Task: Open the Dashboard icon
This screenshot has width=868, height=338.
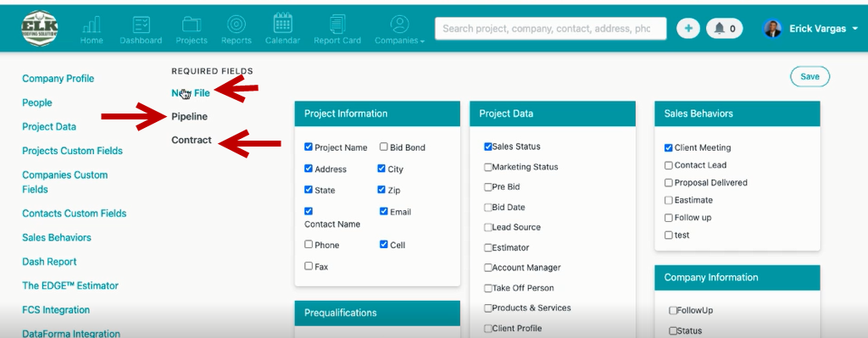Action: (142, 25)
